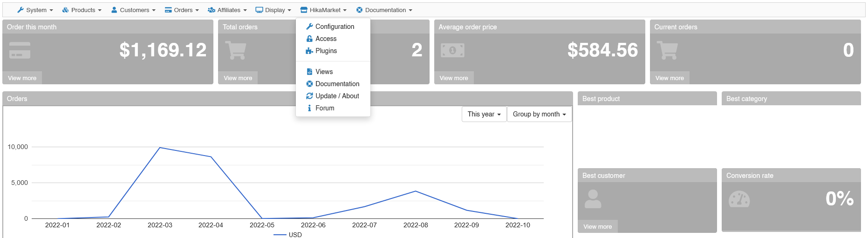Click View more under Order this month

point(22,78)
